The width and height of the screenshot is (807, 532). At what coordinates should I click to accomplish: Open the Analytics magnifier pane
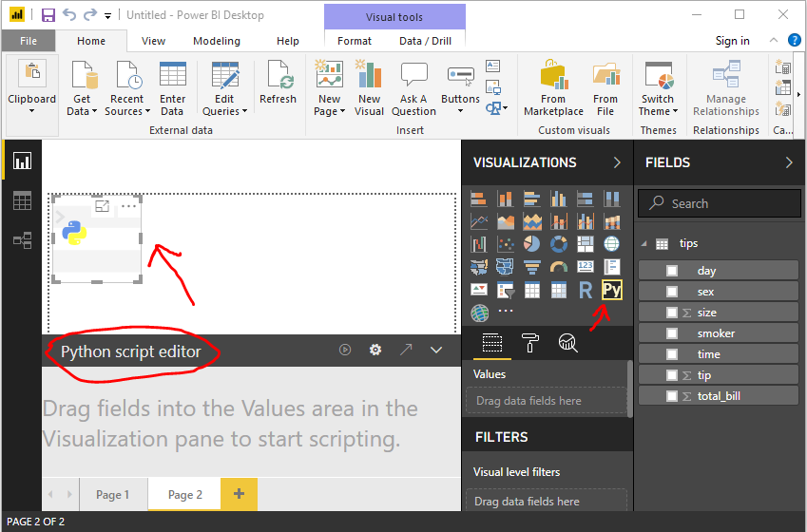567,343
